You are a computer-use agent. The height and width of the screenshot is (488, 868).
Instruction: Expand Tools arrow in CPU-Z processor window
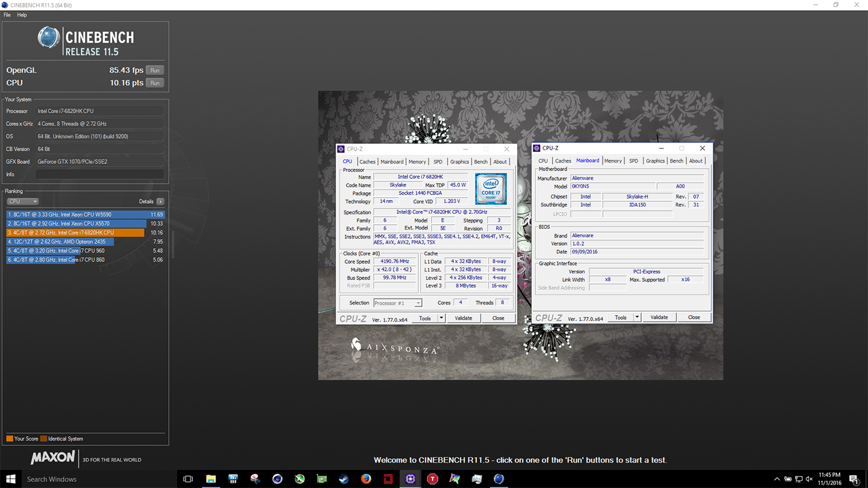[x=441, y=318]
